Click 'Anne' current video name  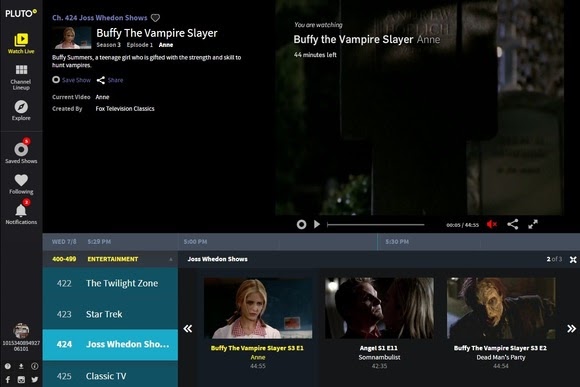coord(102,97)
